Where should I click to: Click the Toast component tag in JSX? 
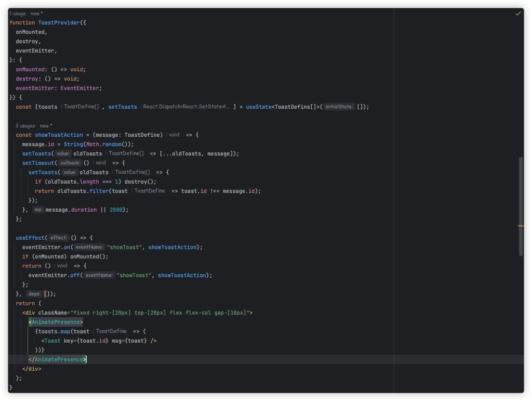52,341
